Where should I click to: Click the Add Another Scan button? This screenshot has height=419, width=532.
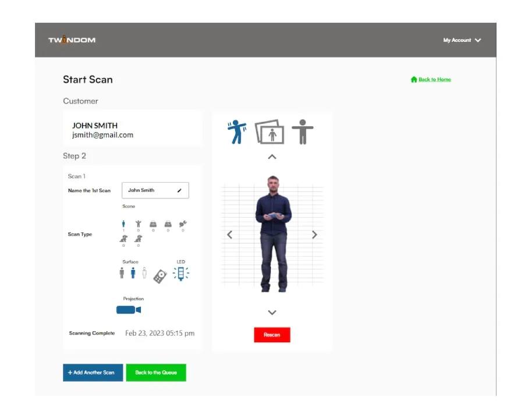pyautogui.click(x=93, y=372)
